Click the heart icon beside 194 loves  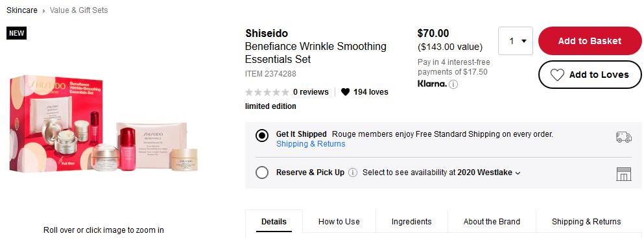346,92
